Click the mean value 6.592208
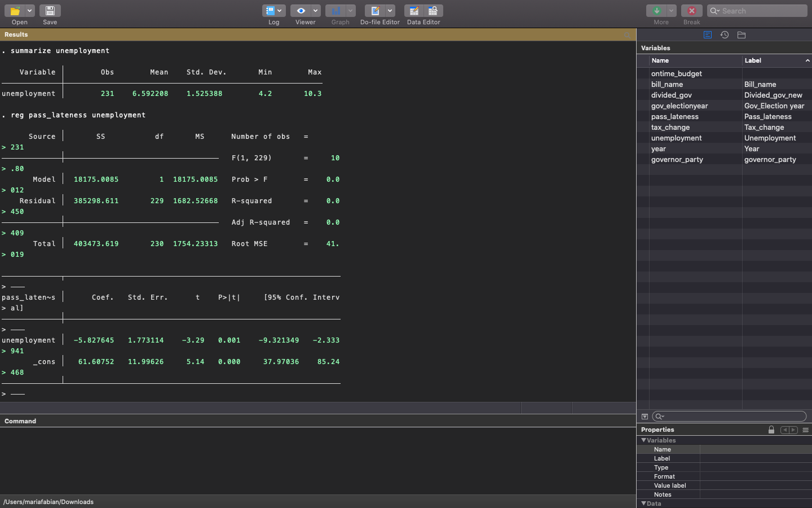 point(151,94)
